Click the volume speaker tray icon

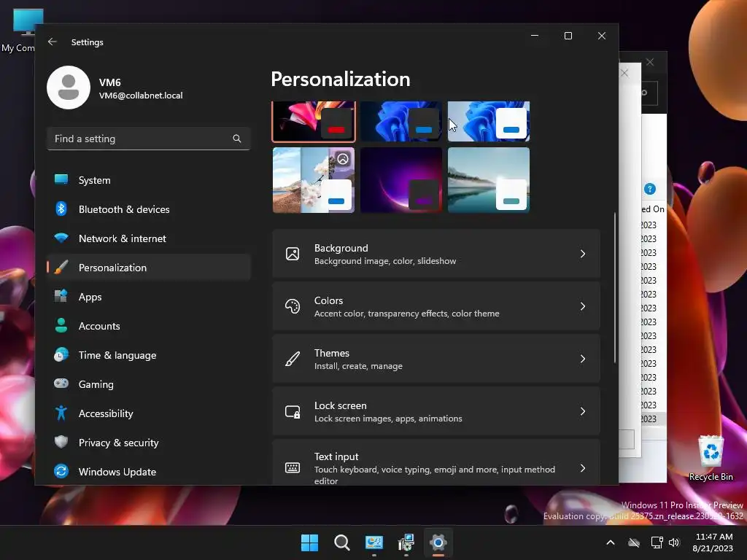point(673,542)
